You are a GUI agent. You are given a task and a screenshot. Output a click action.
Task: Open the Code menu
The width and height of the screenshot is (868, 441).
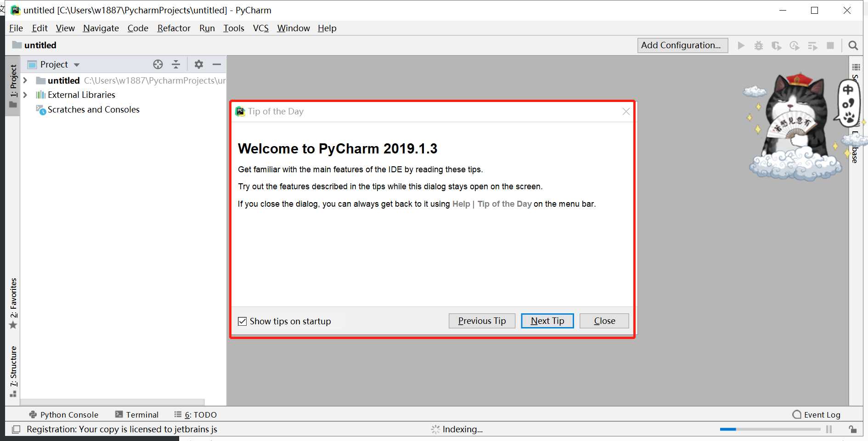point(138,28)
